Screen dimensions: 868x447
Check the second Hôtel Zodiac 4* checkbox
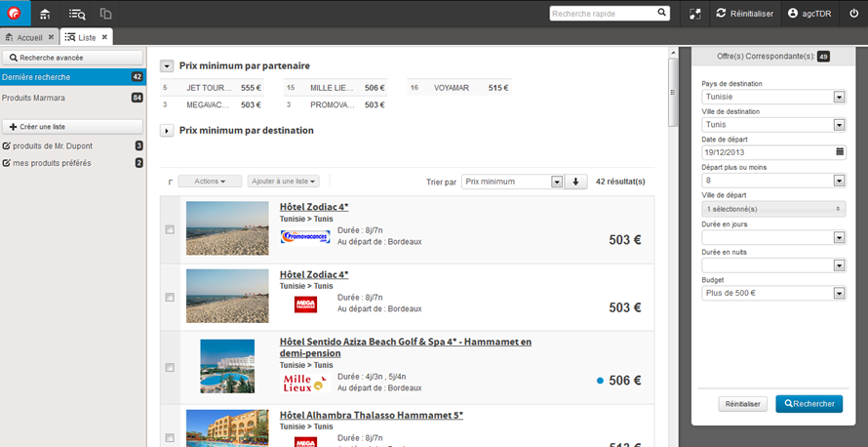[170, 298]
